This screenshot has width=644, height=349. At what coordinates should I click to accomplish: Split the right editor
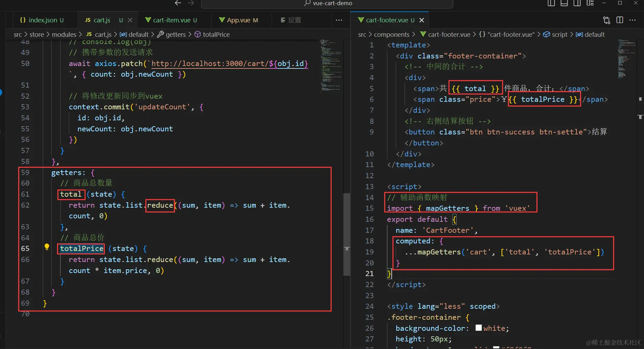(620, 20)
